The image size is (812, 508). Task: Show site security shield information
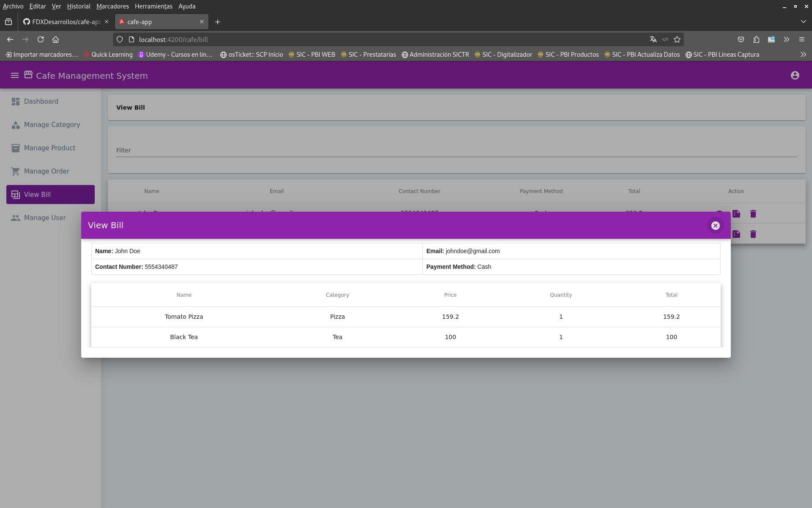click(x=120, y=39)
